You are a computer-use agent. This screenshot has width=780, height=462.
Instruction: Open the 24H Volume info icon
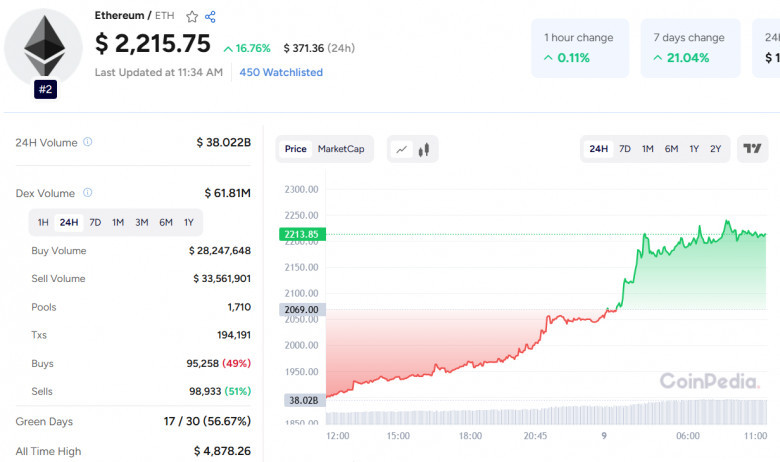tap(88, 142)
